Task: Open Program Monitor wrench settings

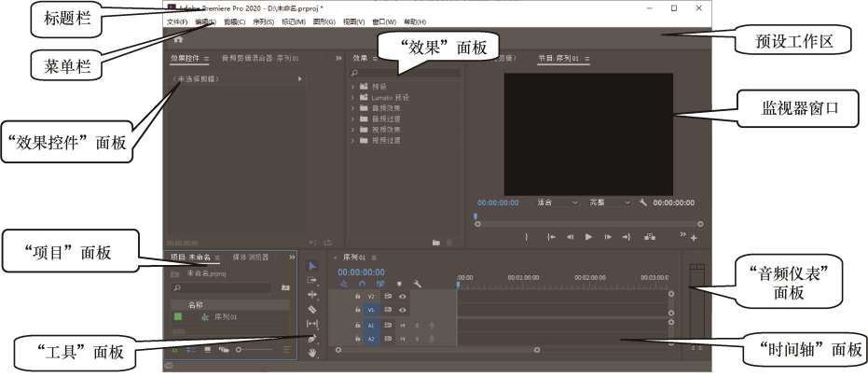Action: pos(642,202)
